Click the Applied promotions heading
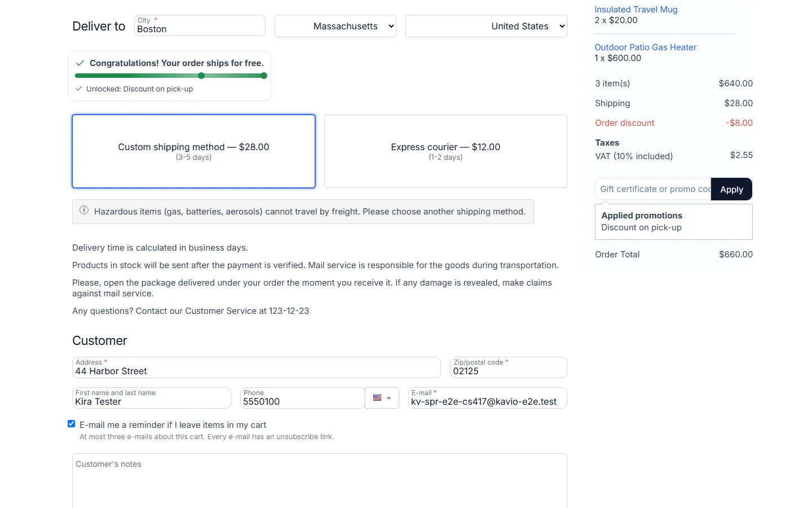Image resolution: width=812 pixels, height=508 pixels. pos(642,216)
